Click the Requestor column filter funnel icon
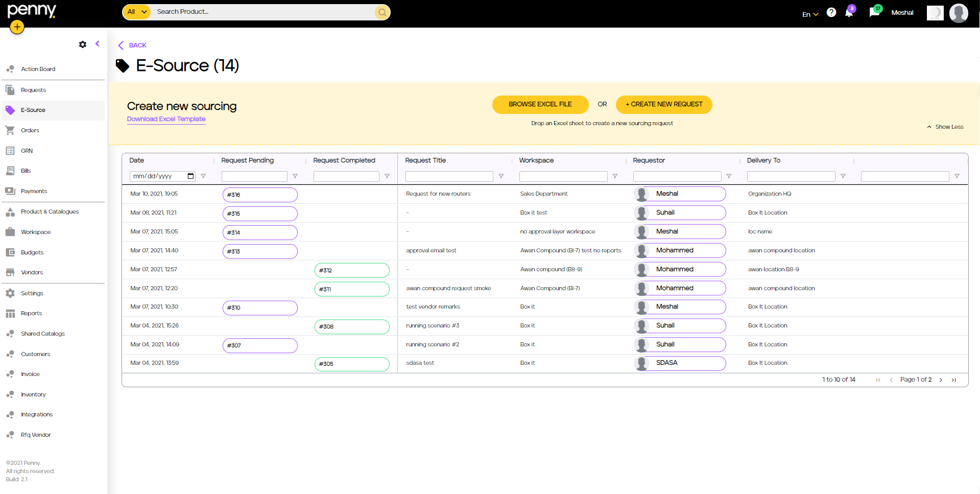980x494 pixels. coord(729,176)
